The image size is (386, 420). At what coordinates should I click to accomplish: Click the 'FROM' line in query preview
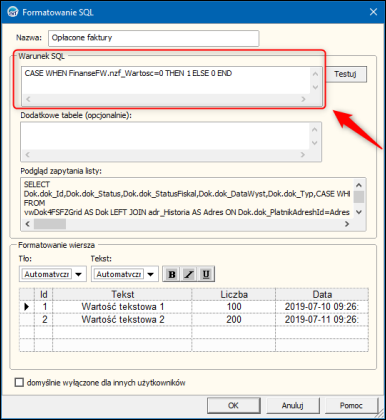34,203
